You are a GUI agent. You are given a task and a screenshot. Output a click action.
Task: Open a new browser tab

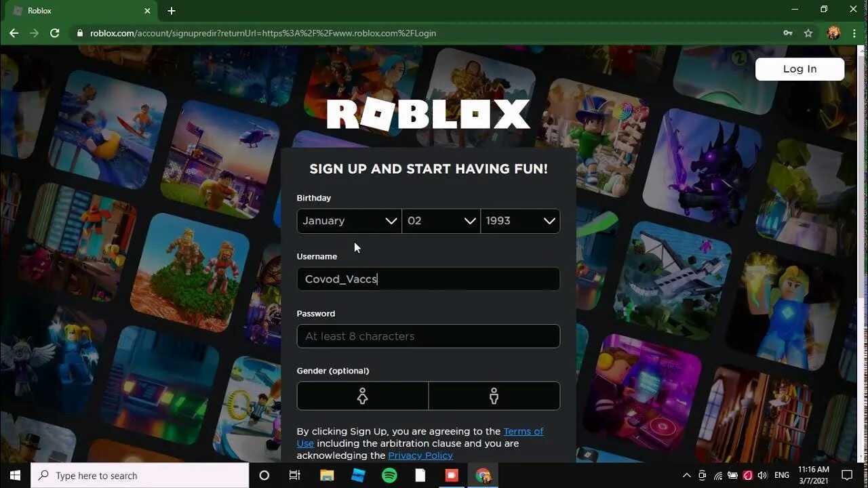(172, 11)
